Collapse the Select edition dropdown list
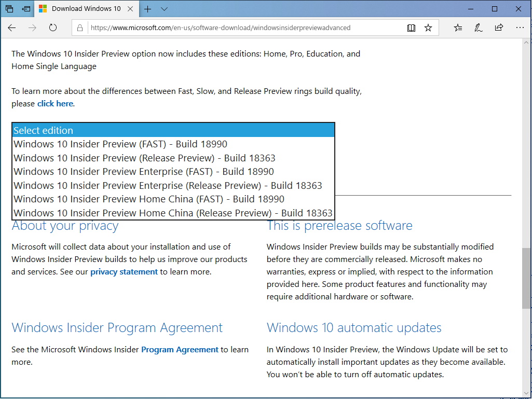Screen dimensions: 532x399 173,130
